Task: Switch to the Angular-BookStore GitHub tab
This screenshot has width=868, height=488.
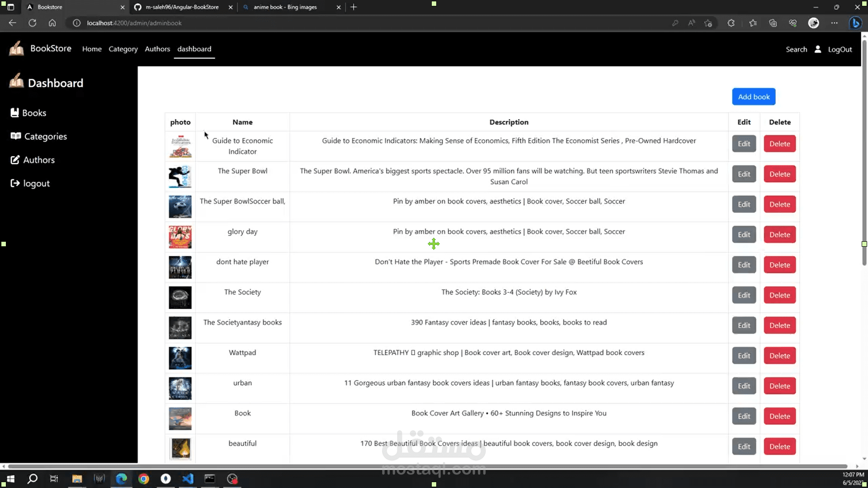Action: click(x=182, y=7)
